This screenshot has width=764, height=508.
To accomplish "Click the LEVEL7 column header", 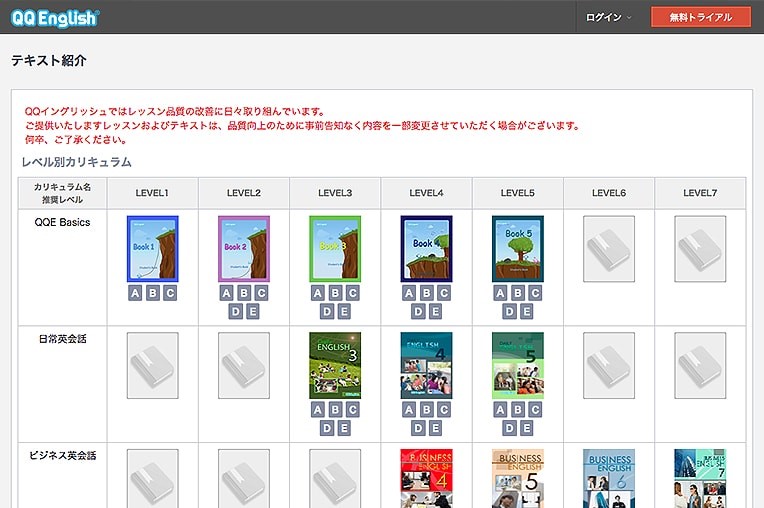I will pyautogui.click(x=700, y=193).
